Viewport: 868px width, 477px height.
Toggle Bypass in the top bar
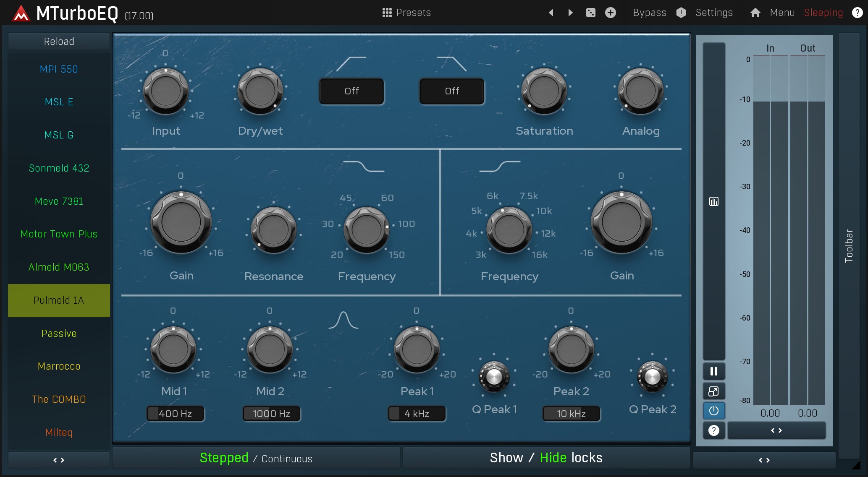(649, 13)
